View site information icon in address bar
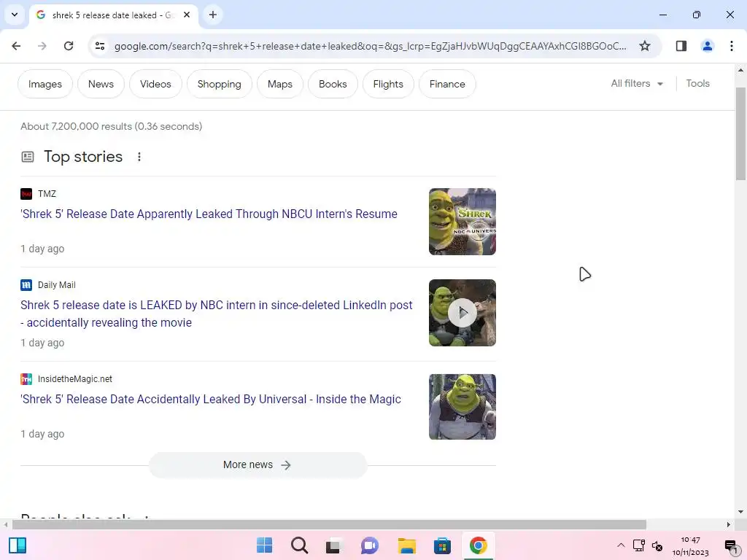The image size is (747, 560). pos(100,46)
